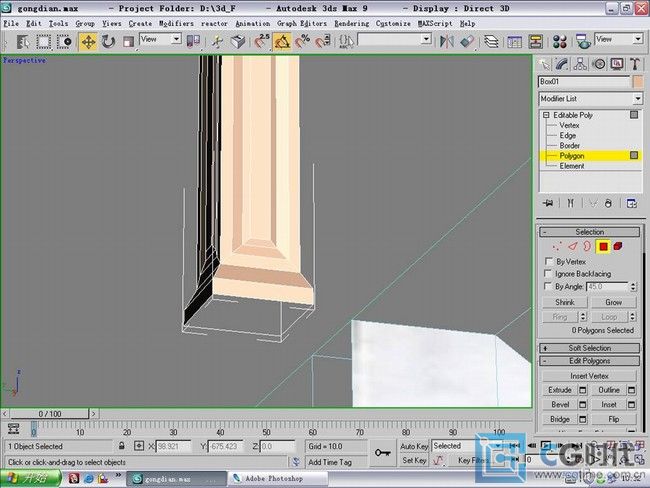The image size is (650, 488).
Task: Switch to the Motion command panel
Action: click(x=599, y=64)
